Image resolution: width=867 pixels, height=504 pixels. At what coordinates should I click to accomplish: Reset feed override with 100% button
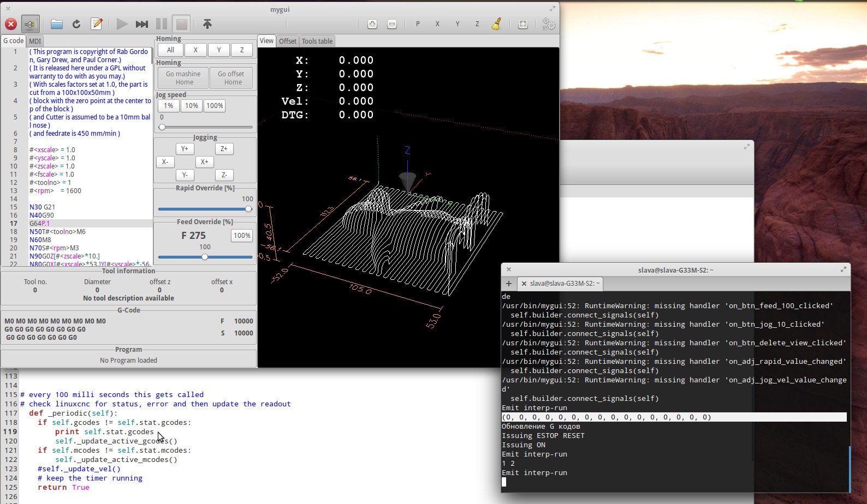[x=242, y=236]
